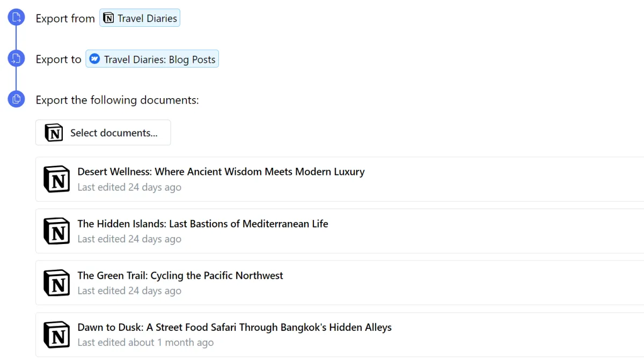The width and height of the screenshot is (644, 362).
Task: Open the Select documents... picker
Action: [x=103, y=132]
